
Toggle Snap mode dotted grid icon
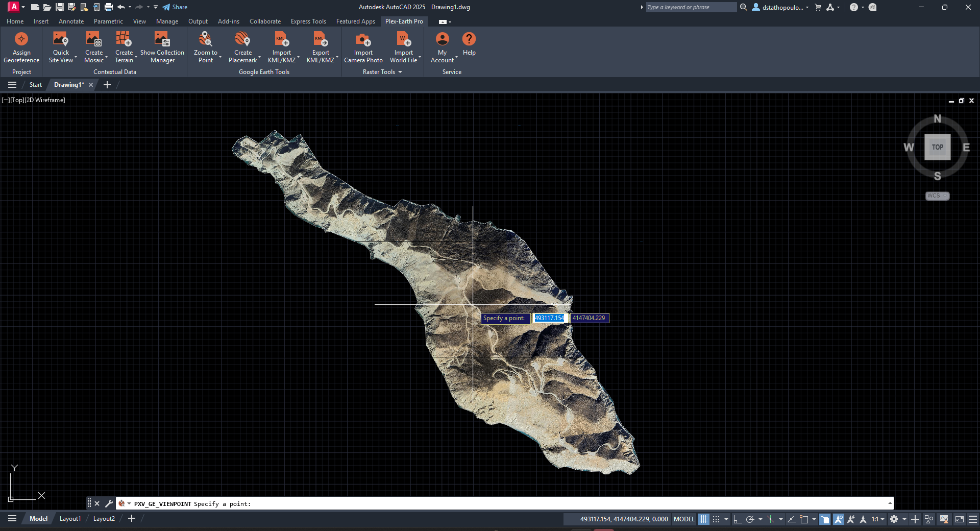point(716,519)
